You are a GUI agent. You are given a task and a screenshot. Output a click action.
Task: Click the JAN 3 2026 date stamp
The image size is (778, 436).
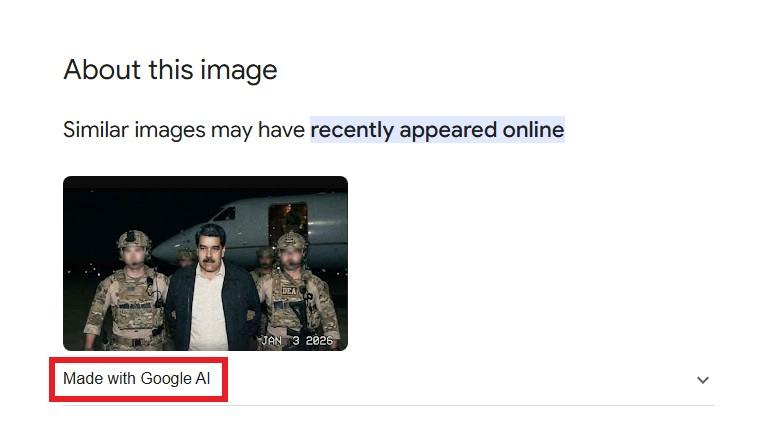(297, 340)
